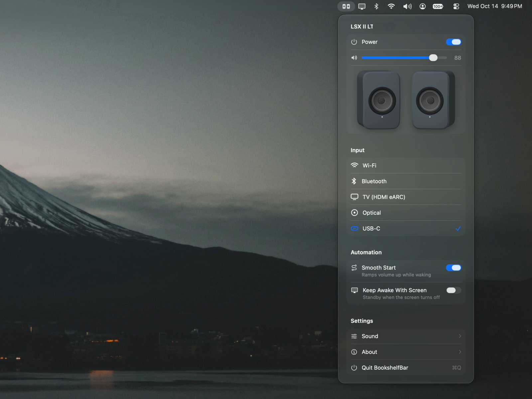Click the Optical input circle icon

point(354,213)
